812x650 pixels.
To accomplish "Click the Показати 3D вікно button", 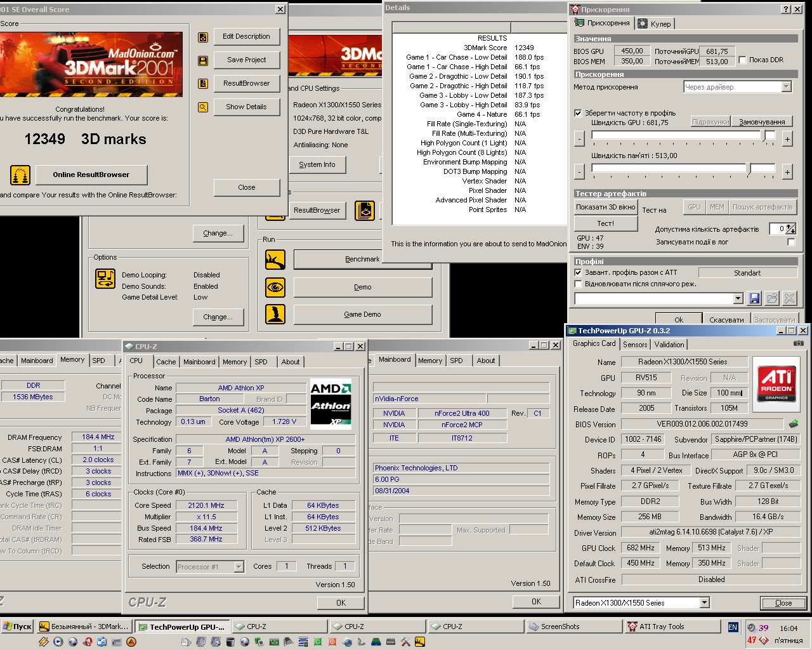I will 606,207.
